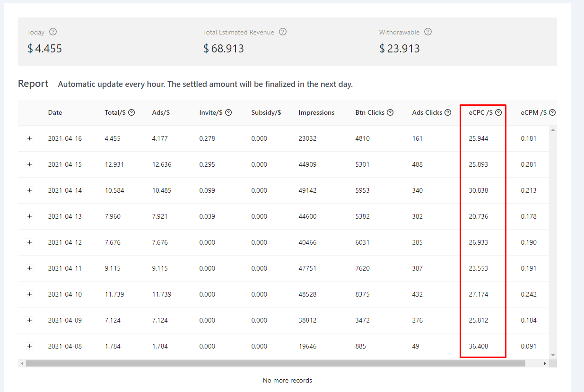Image resolution: width=584 pixels, height=392 pixels.
Task: Click the Withdrawable help icon
Action: point(428,32)
